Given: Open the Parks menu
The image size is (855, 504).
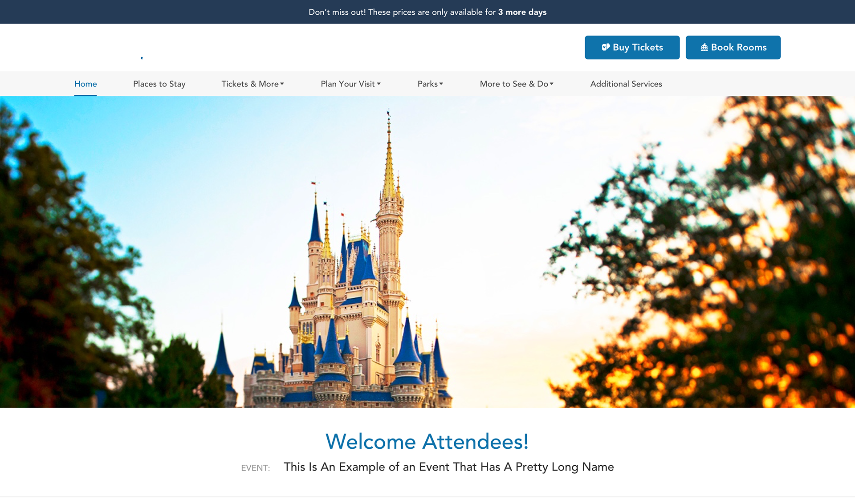Looking at the screenshot, I should (430, 84).
